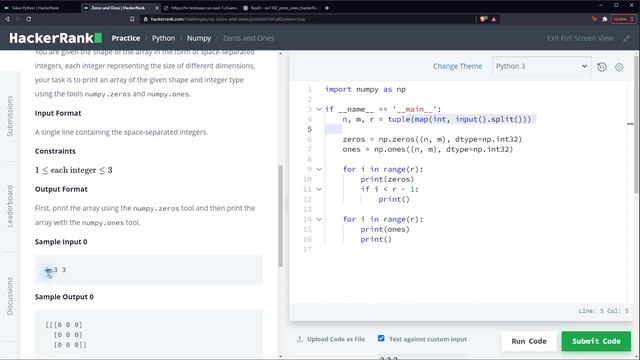Screen dimensions: 640x360
Task: Open the Leaderboard side tab
Action: point(10,206)
